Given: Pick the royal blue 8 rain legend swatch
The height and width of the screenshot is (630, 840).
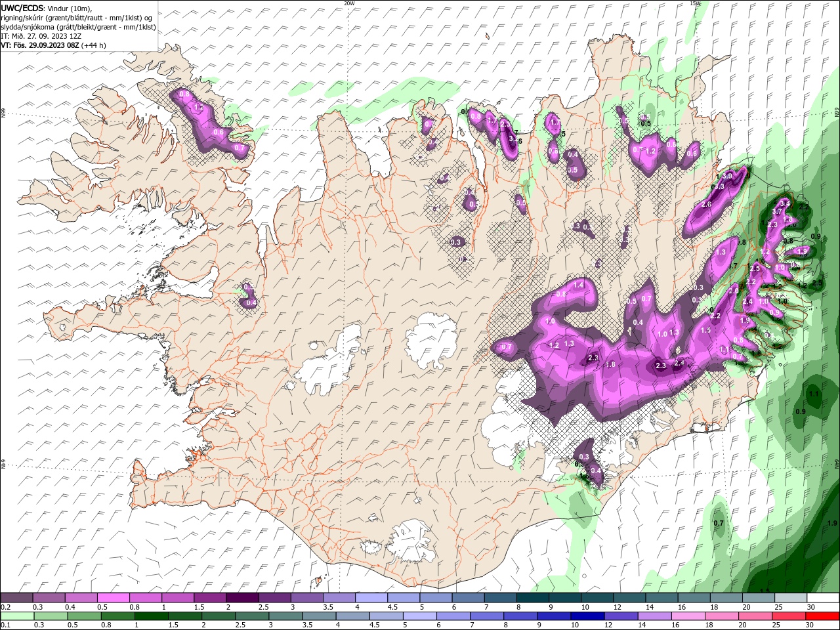Looking at the screenshot, I should [520, 616].
